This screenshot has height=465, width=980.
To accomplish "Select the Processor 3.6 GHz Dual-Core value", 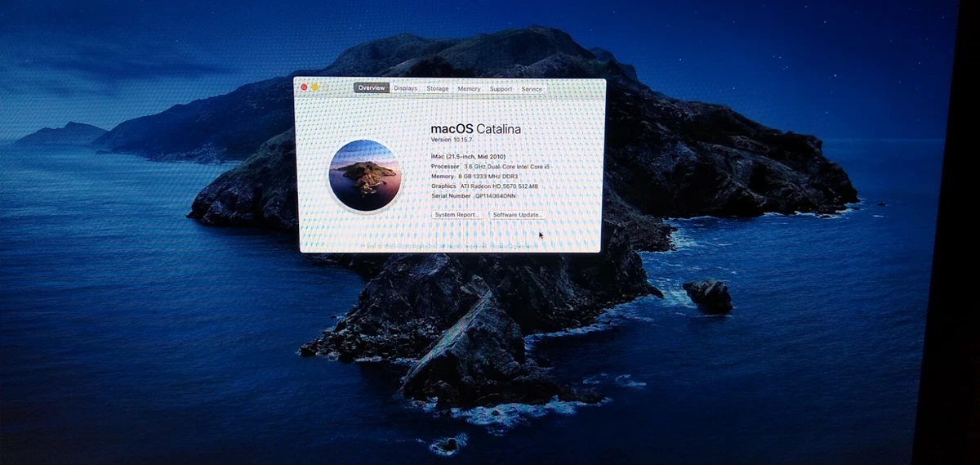I will click(x=508, y=166).
